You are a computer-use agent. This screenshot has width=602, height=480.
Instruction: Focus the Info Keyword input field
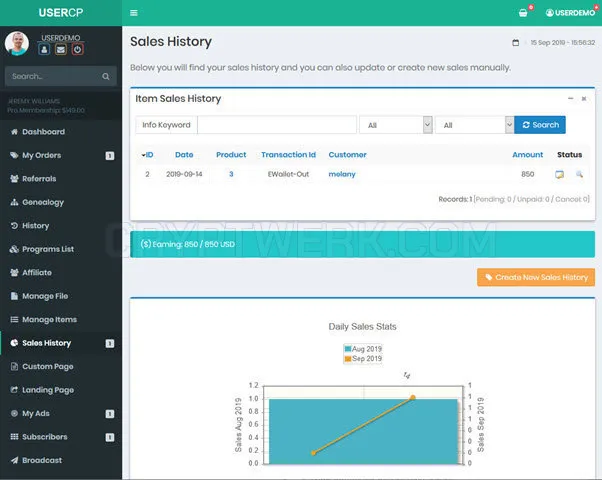(277, 125)
